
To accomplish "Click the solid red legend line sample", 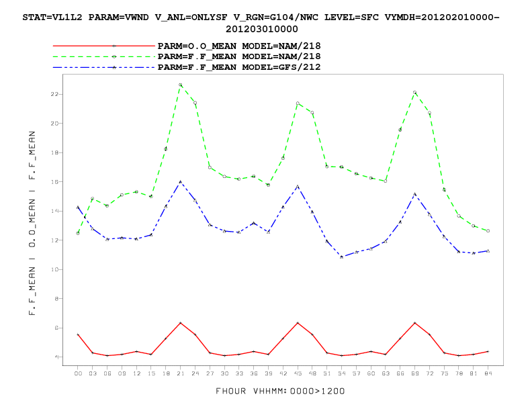I will pyautogui.click(x=104, y=46).
